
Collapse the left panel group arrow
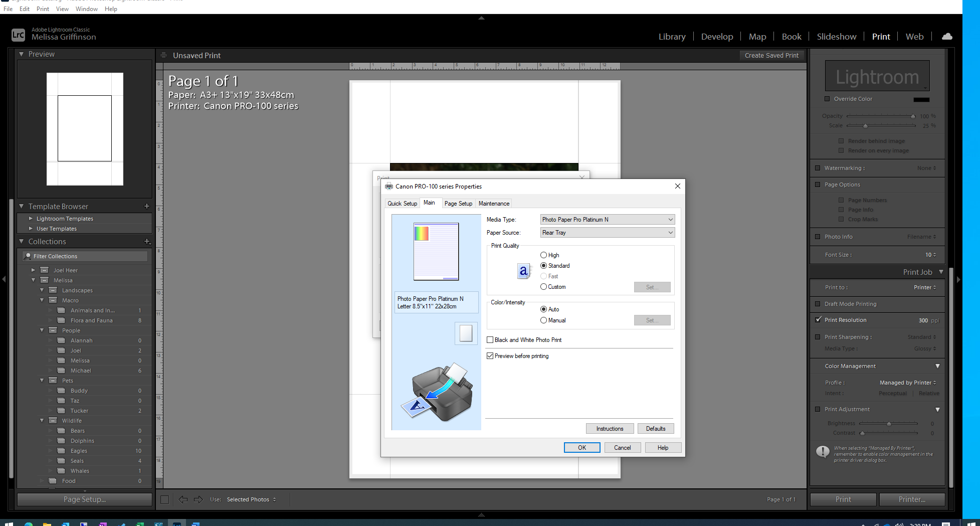pos(4,279)
